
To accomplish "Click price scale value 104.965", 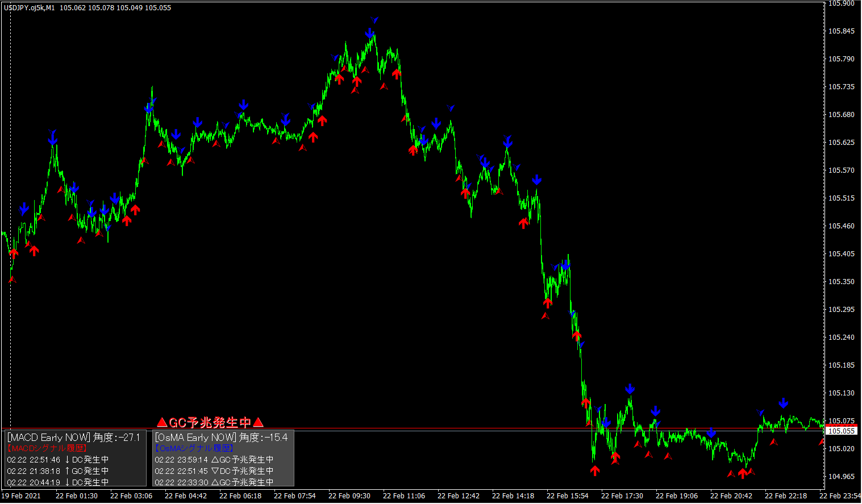I will point(842,477).
